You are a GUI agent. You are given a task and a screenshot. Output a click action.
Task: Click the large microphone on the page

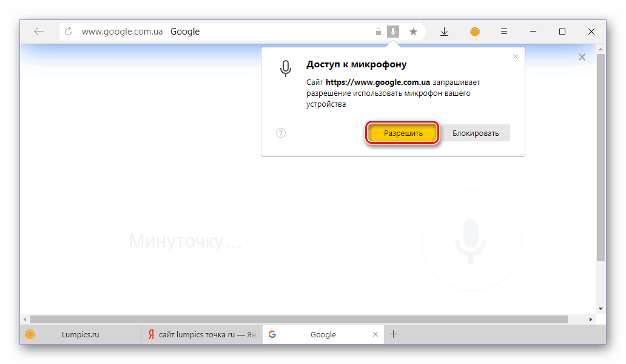pyautogui.click(x=470, y=240)
